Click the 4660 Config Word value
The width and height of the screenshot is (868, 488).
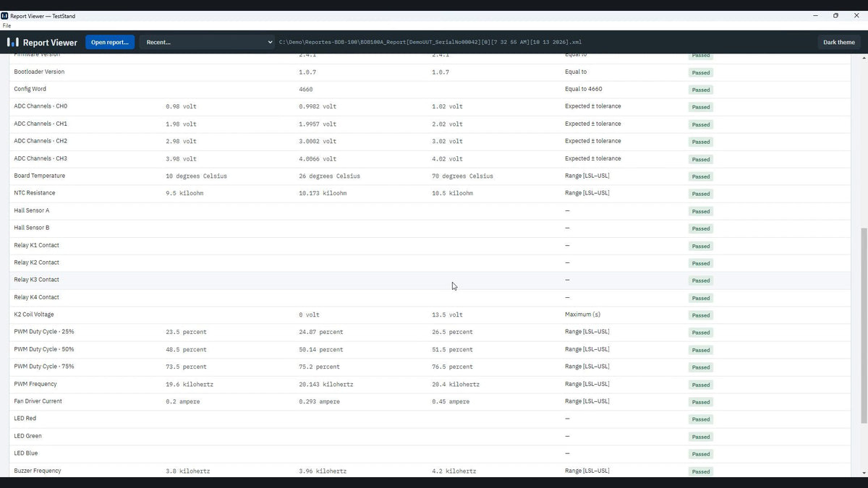pyautogui.click(x=305, y=89)
